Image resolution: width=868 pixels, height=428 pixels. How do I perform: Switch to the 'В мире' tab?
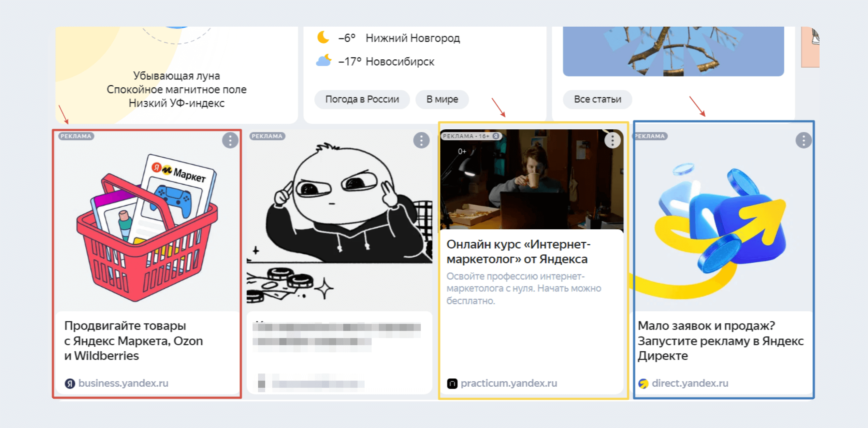(x=442, y=99)
